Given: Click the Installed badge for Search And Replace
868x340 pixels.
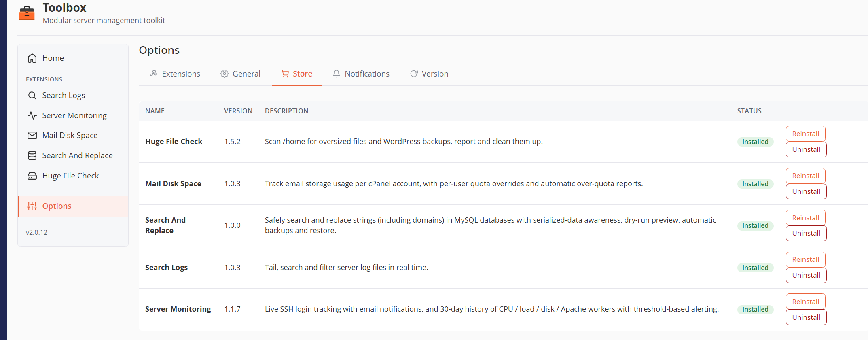Looking at the screenshot, I should click(x=755, y=226).
